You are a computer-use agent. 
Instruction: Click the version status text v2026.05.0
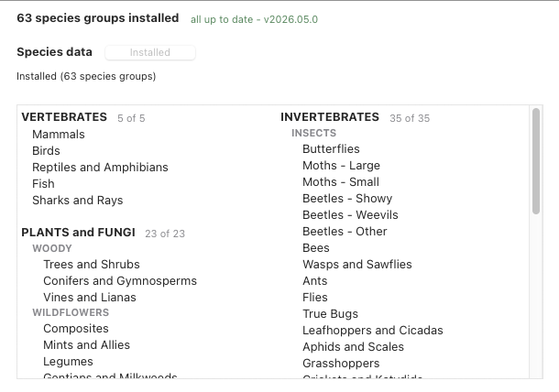click(290, 19)
